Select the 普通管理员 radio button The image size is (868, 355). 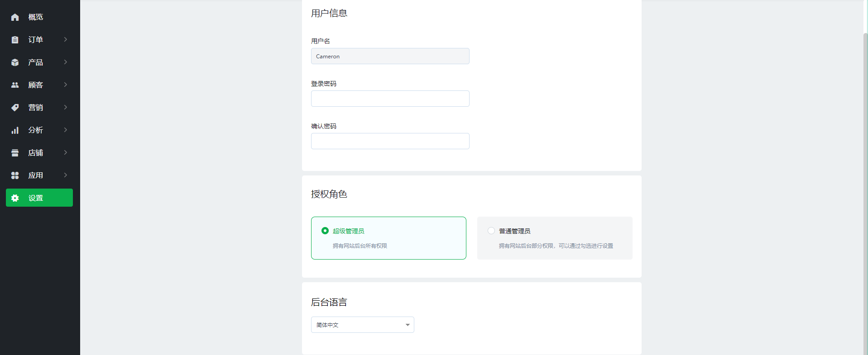[491, 231]
